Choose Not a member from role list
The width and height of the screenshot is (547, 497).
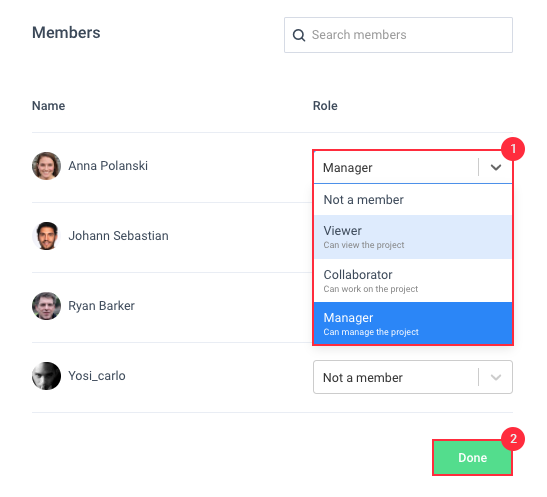click(413, 200)
